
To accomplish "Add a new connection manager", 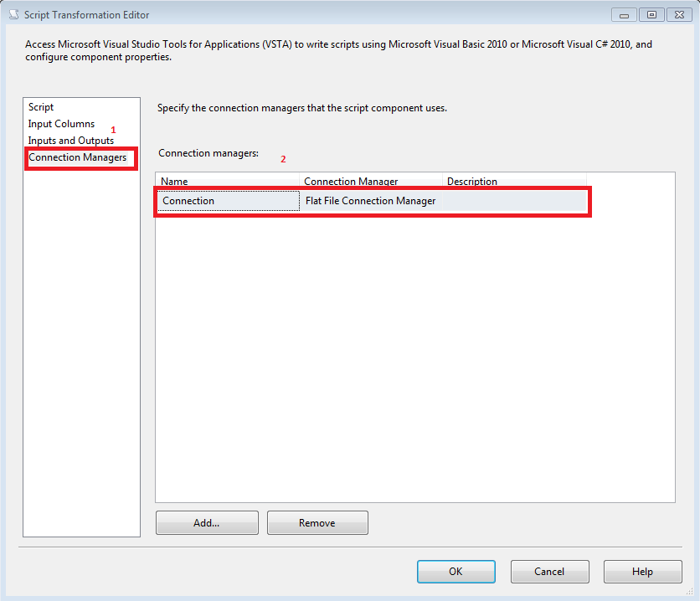I will (x=206, y=522).
